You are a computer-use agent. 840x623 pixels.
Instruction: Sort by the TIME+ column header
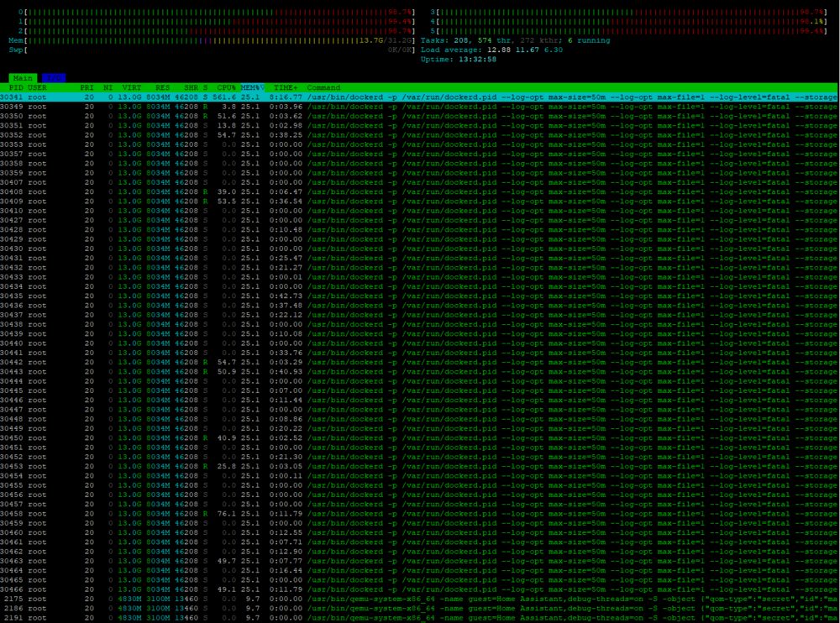(x=286, y=88)
